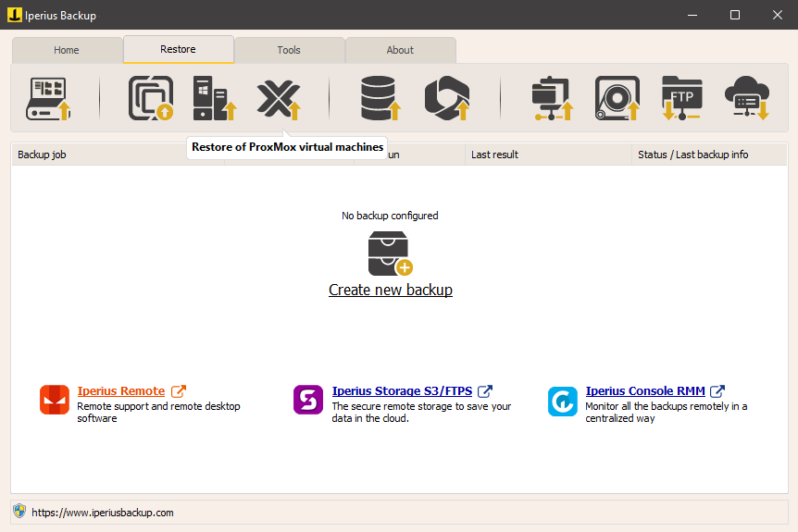Open the About tab
The width and height of the screenshot is (798, 532).
(400, 50)
